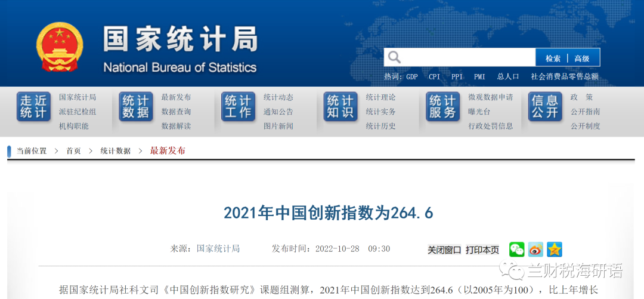The width and height of the screenshot is (644, 299).
Task: Open 公开指南 menu link
Action: pyautogui.click(x=586, y=112)
